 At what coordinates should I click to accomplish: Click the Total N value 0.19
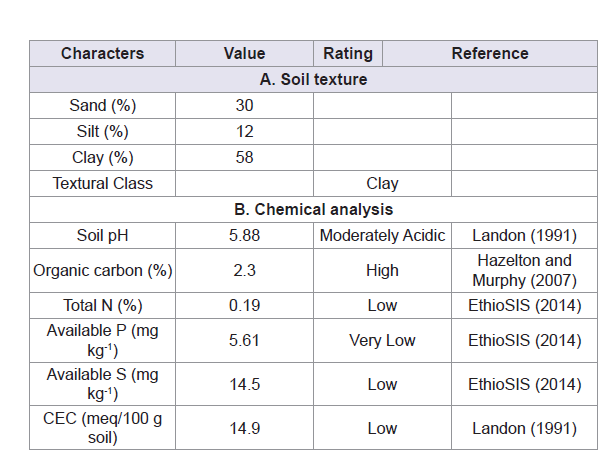click(244, 305)
